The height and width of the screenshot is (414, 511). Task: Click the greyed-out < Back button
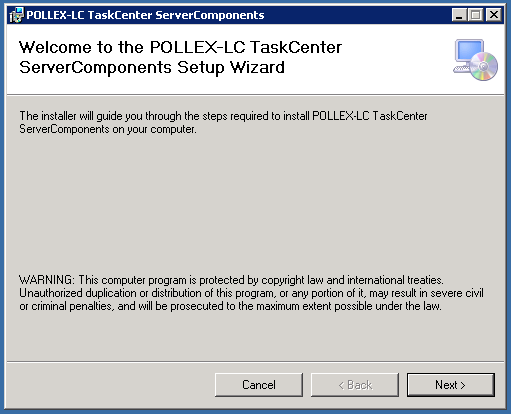click(x=355, y=385)
